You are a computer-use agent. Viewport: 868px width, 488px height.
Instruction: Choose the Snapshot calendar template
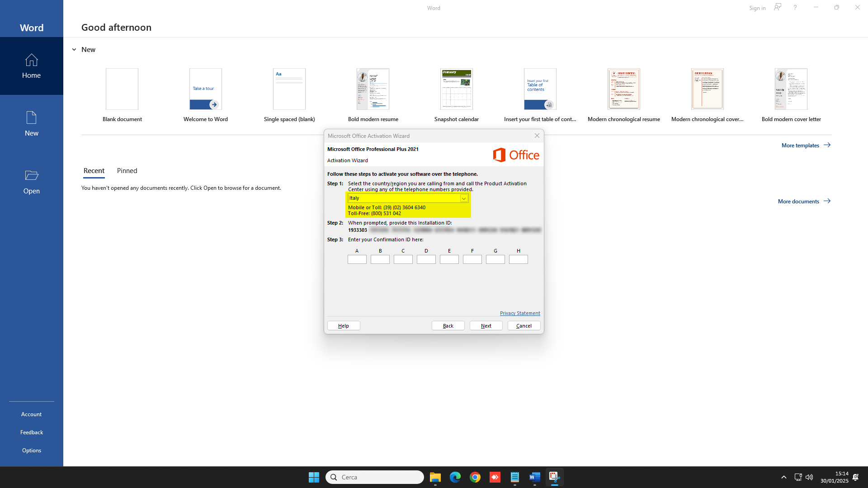tap(457, 89)
